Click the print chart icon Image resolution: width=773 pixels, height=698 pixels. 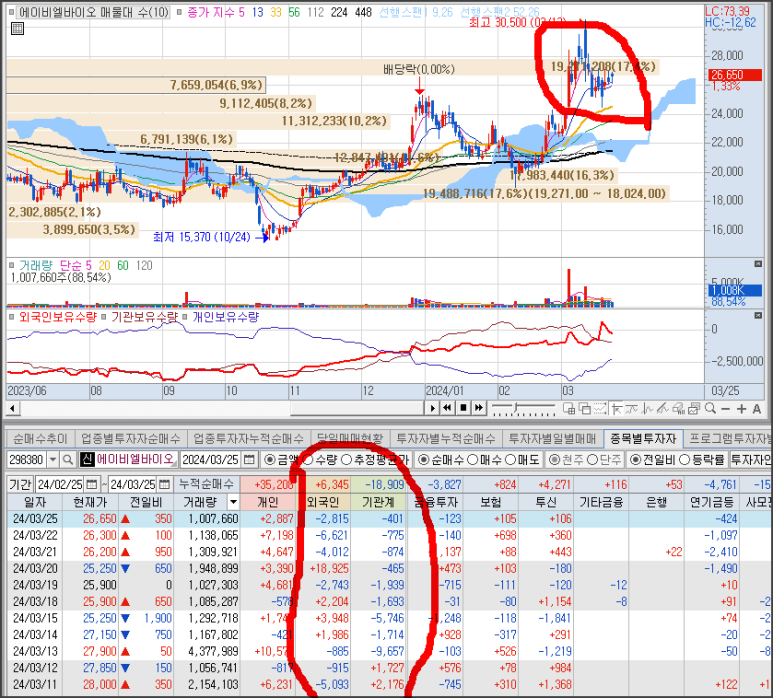694,409
